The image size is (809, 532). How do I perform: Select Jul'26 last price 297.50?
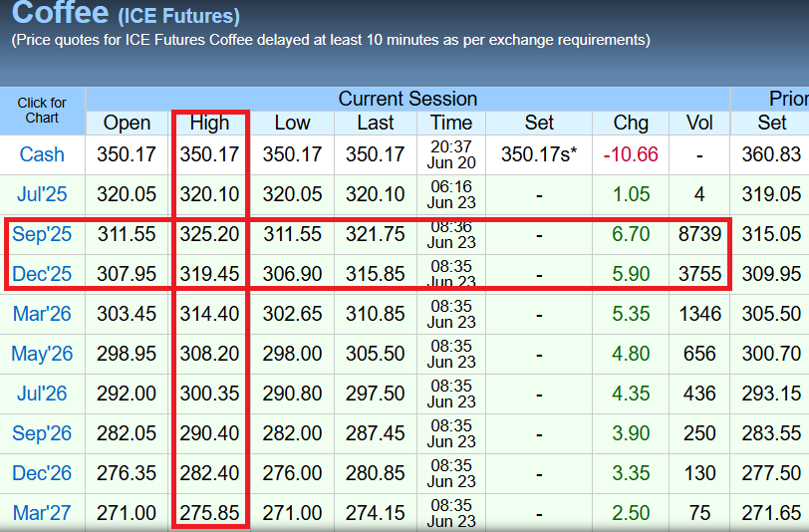375,394
